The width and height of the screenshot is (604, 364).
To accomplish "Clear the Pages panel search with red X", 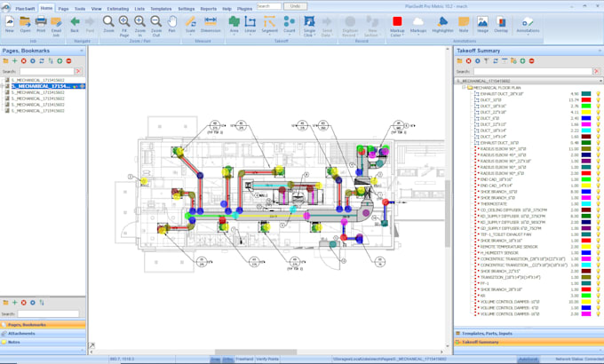I will [78, 71].
